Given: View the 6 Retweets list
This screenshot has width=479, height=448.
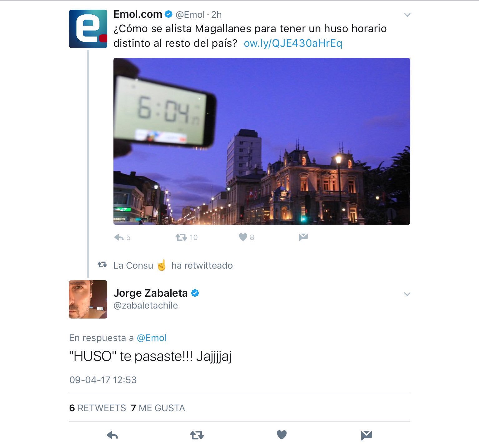Looking at the screenshot, I should (x=98, y=408).
